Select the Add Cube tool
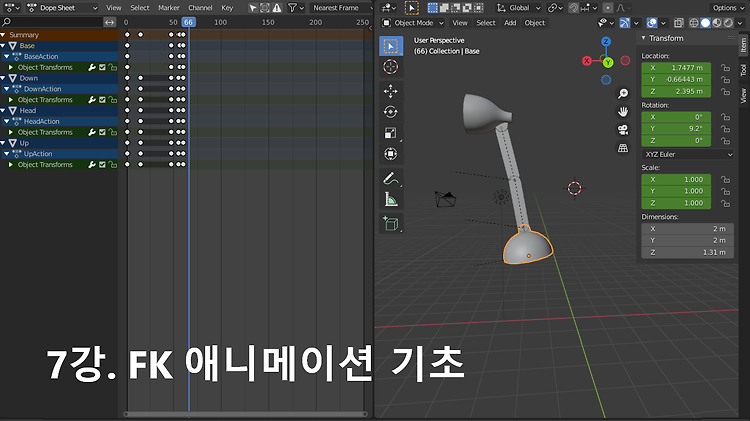The width and height of the screenshot is (750, 421). [391, 223]
